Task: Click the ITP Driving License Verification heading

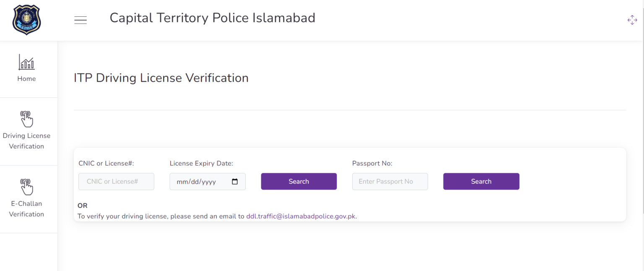Action: 161,78
